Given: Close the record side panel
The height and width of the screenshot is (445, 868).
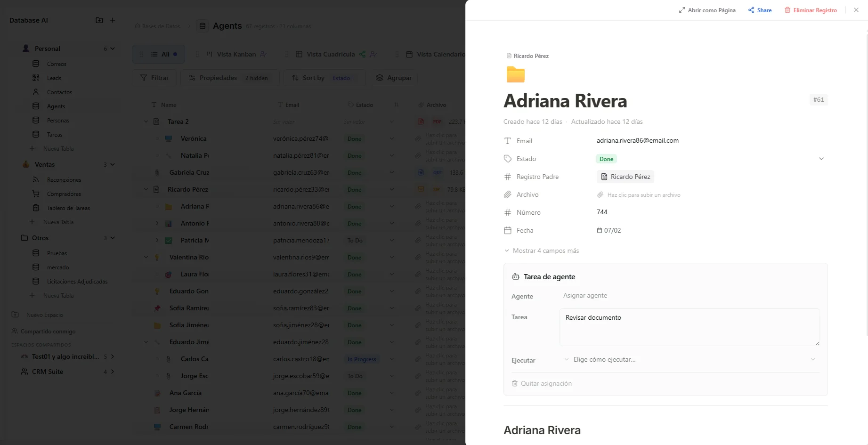Looking at the screenshot, I should (856, 10).
